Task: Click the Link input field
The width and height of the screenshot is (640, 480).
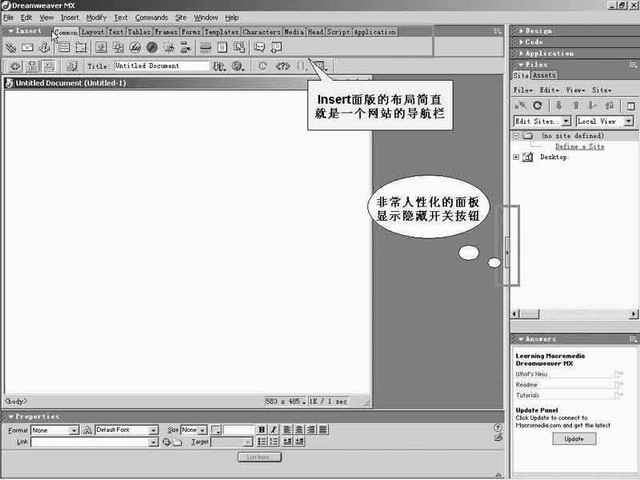Action: pos(90,442)
